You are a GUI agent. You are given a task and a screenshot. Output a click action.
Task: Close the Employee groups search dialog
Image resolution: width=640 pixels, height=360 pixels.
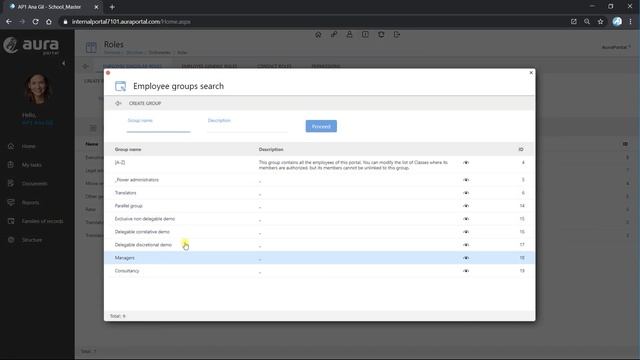click(x=531, y=73)
